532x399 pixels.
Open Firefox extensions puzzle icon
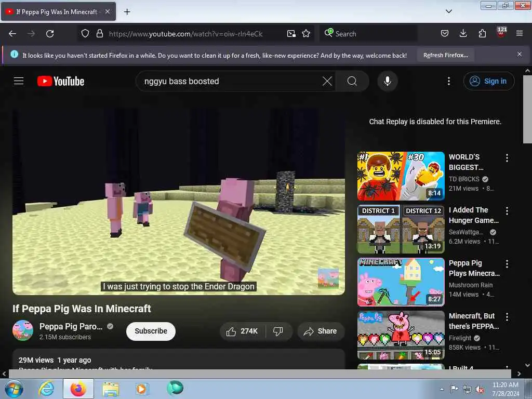(x=482, y=34)
